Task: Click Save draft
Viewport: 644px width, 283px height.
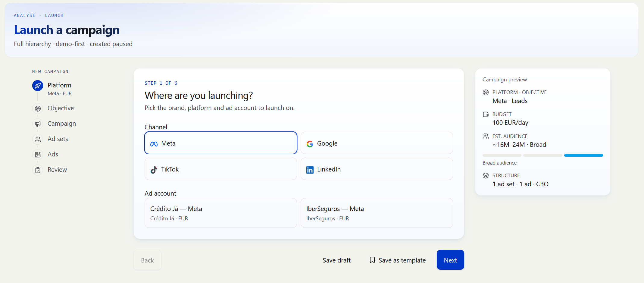Action: point(336,260)
